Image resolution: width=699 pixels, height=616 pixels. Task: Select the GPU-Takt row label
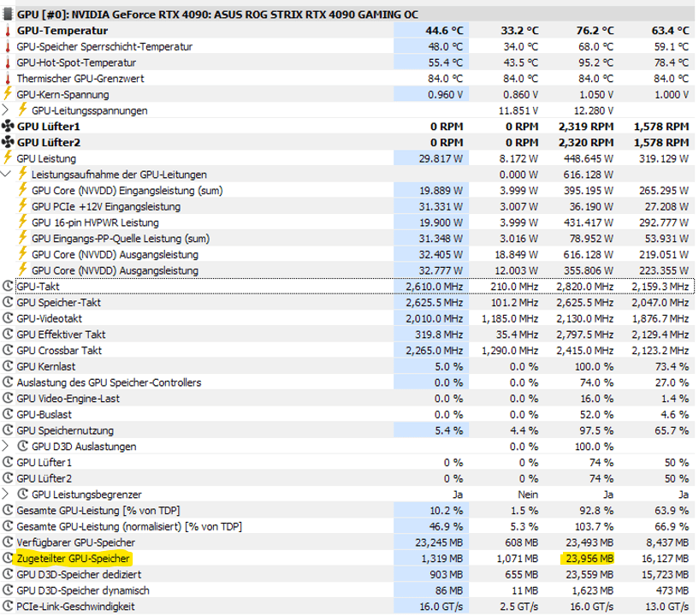(x=38, y=287)
